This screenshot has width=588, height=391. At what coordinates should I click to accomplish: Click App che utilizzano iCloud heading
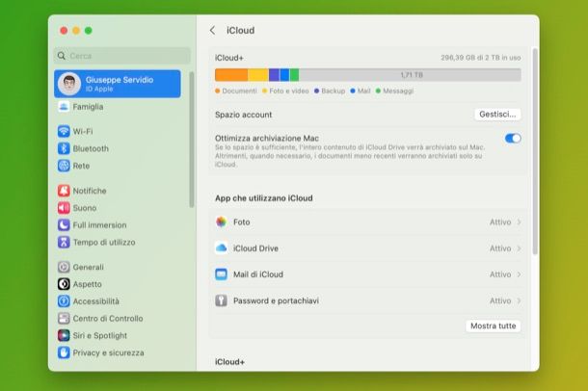tap(263, 198)
